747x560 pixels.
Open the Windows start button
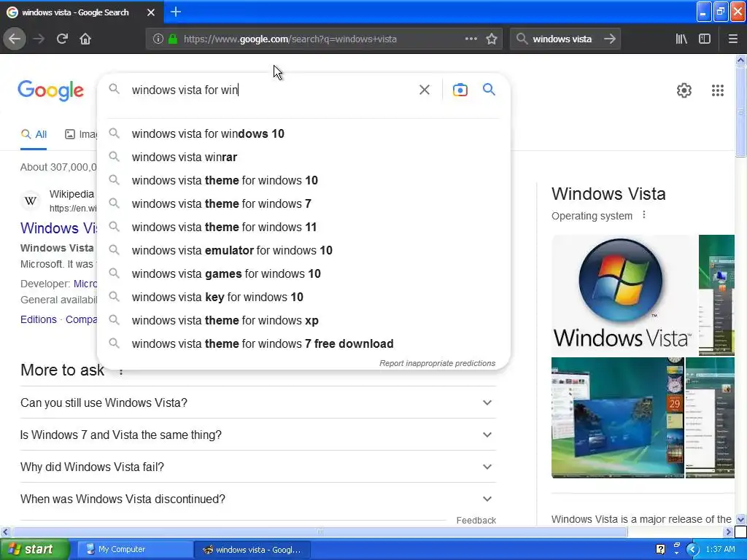34,549
